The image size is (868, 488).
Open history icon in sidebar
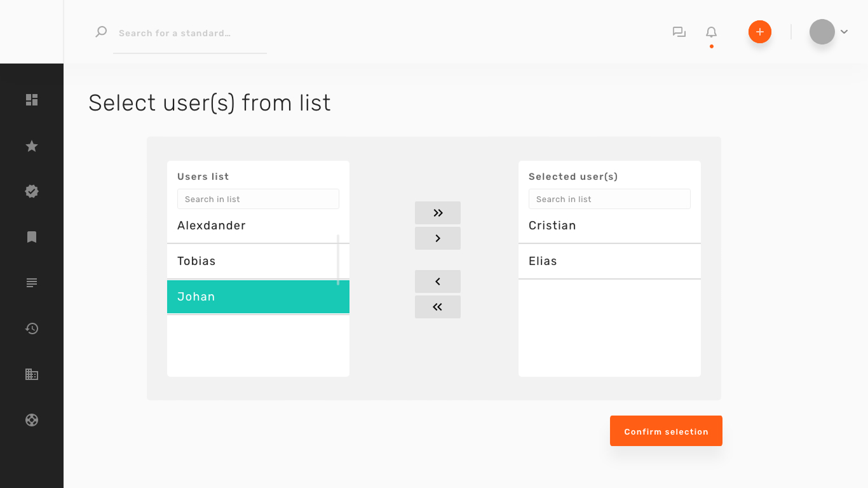click(32, 329)
